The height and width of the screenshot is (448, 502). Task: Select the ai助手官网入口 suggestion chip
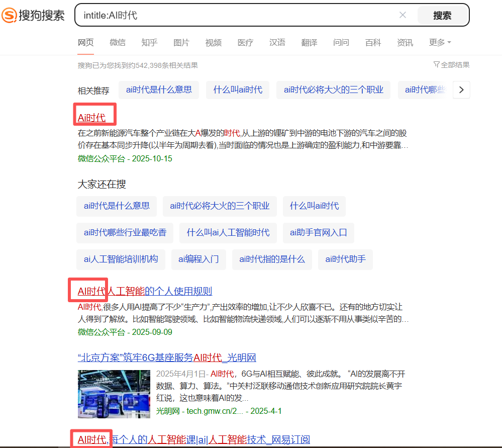[x=318, y=233]
